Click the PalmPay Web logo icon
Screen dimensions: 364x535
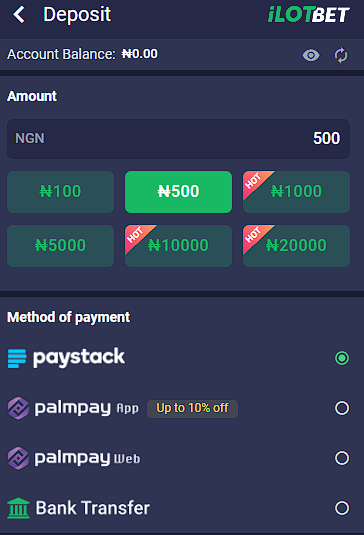(18, 458)
